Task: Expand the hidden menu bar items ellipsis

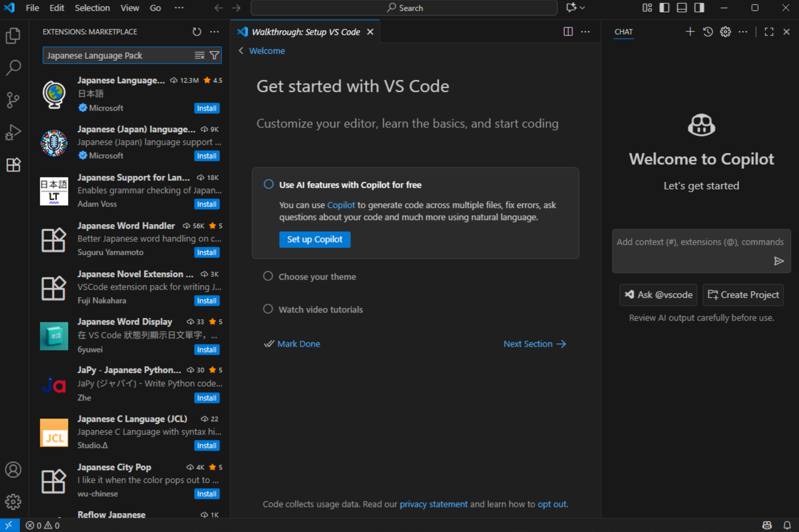Action: pyautogui.click(x=179, y=8)
